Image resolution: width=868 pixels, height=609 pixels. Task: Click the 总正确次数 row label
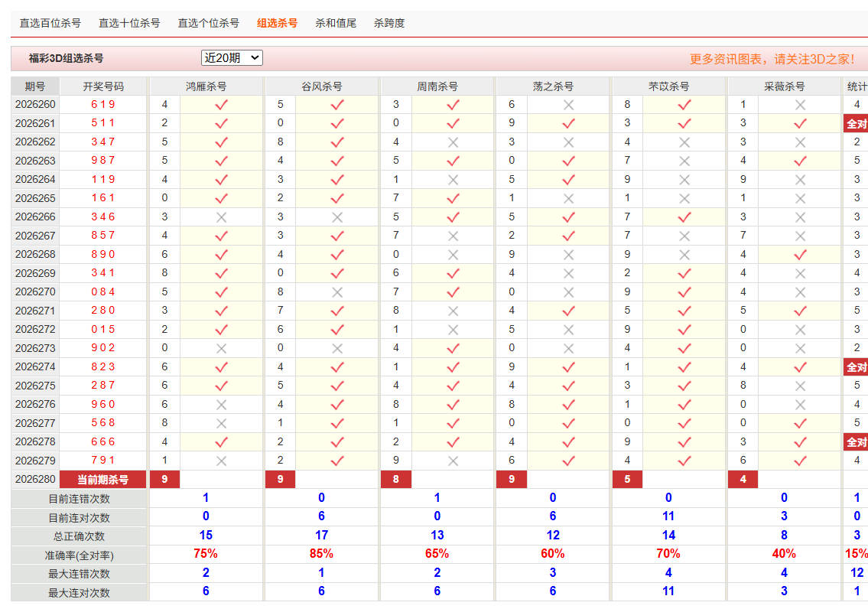click(80, 536)
